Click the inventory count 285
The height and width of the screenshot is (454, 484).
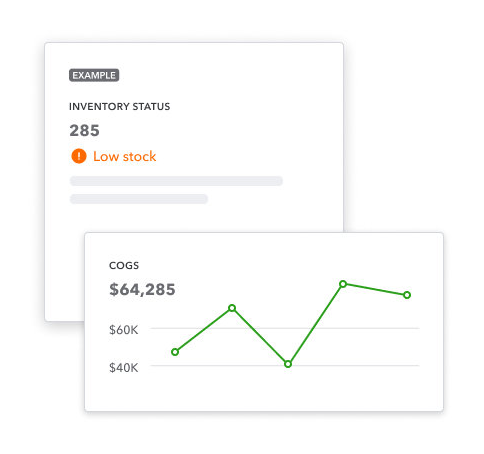point(84,130)
